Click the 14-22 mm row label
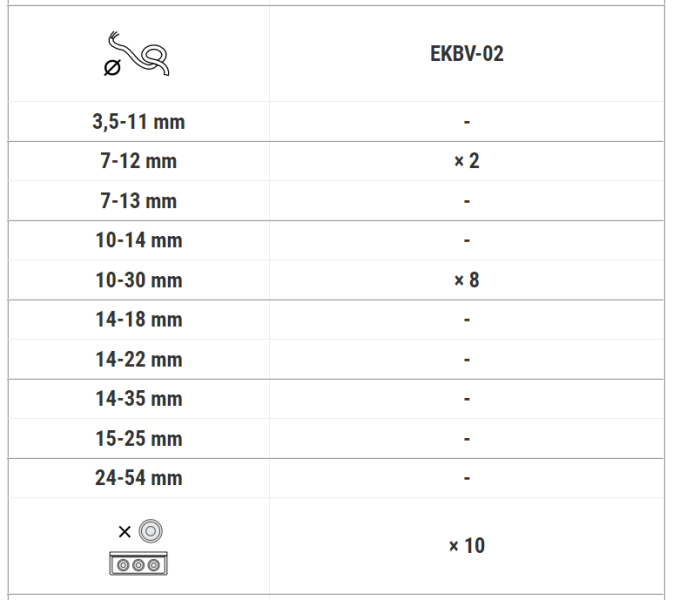 click(x=139, y=359)
